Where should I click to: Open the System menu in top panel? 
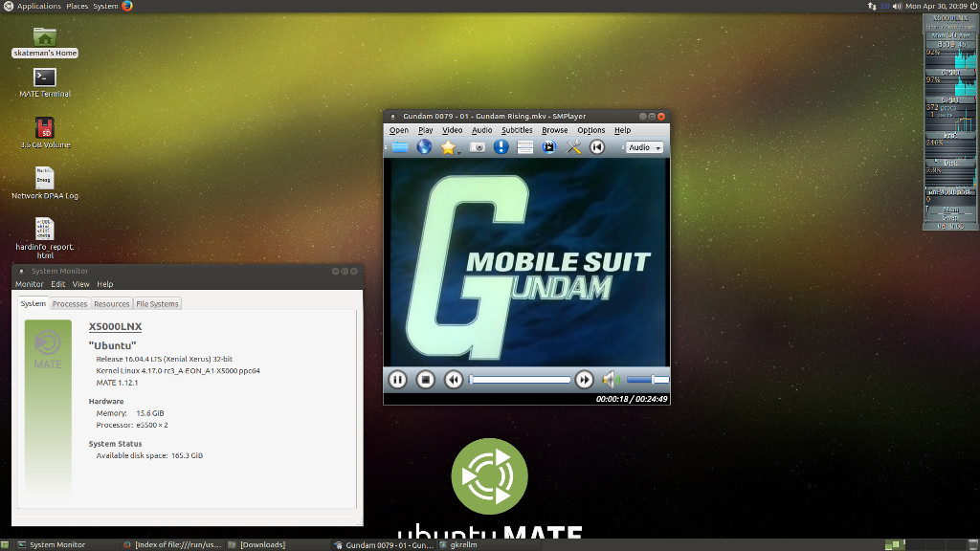tap(105, 6)
